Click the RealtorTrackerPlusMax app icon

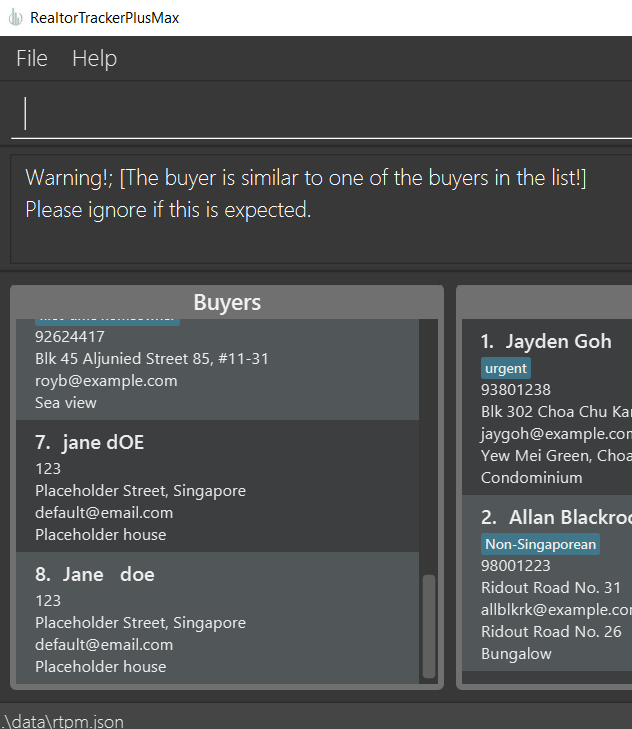[15, 18]
